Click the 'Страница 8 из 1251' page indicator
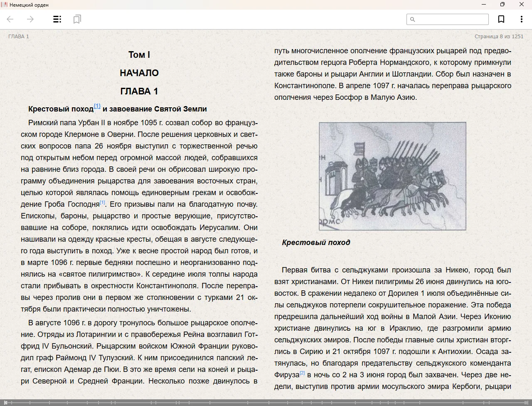 click(x=499, y=37)
